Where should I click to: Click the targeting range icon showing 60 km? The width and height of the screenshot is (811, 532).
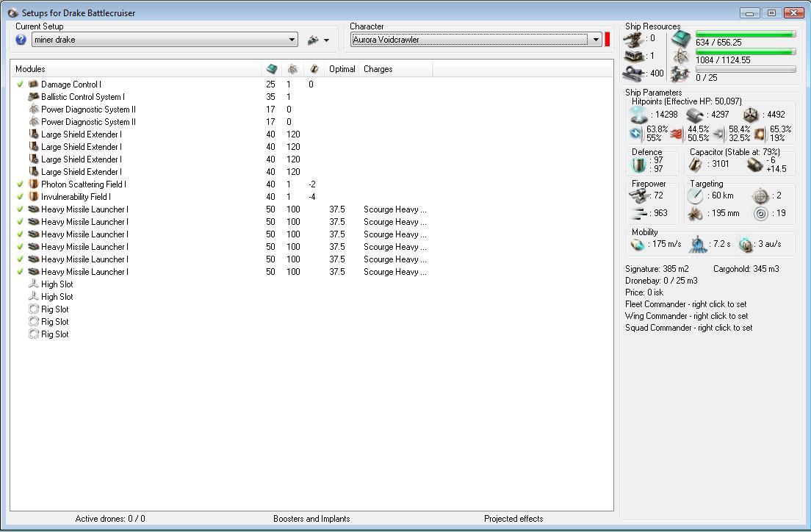[695, 195]
